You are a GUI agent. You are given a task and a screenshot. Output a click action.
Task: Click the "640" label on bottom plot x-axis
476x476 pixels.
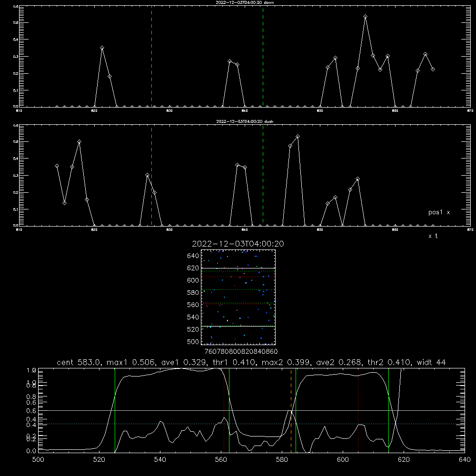465,460
